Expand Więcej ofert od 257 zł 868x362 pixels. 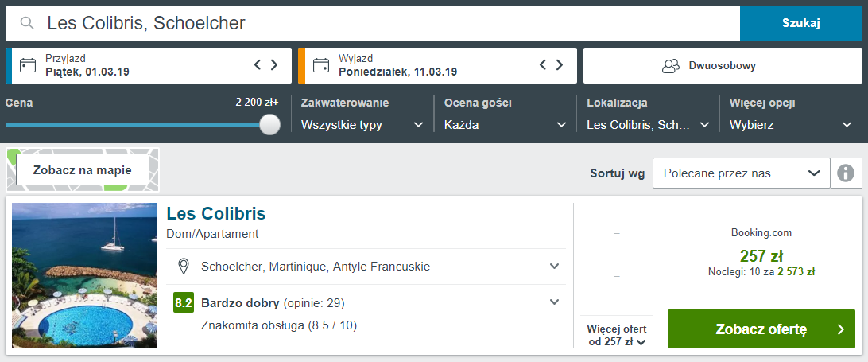pos(617,335)
